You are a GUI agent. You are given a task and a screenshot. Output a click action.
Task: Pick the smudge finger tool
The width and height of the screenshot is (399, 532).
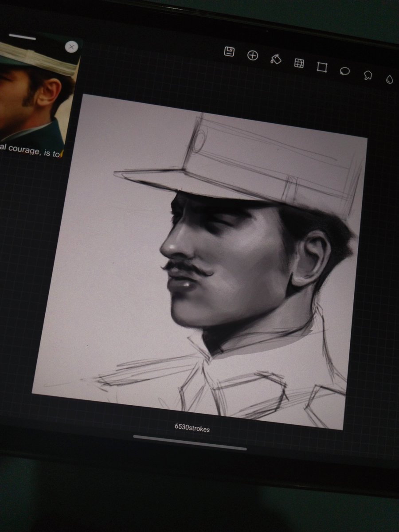(368, 75)
